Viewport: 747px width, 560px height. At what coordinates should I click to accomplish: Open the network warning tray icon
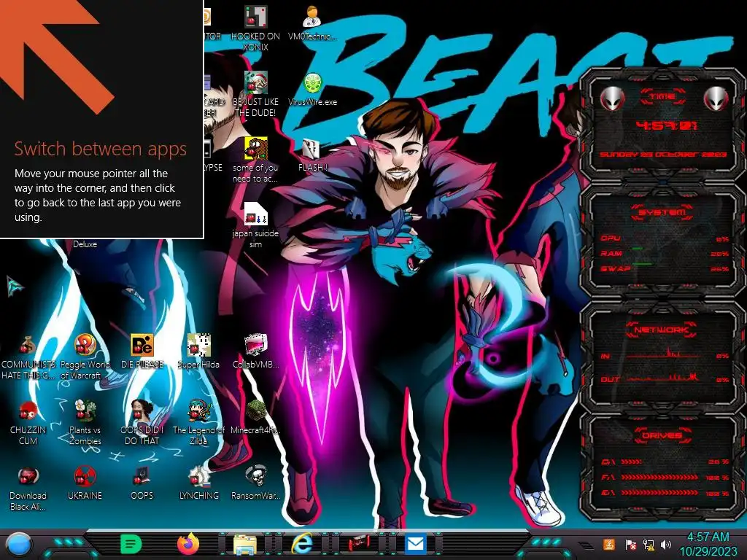[x=649, y=544]
